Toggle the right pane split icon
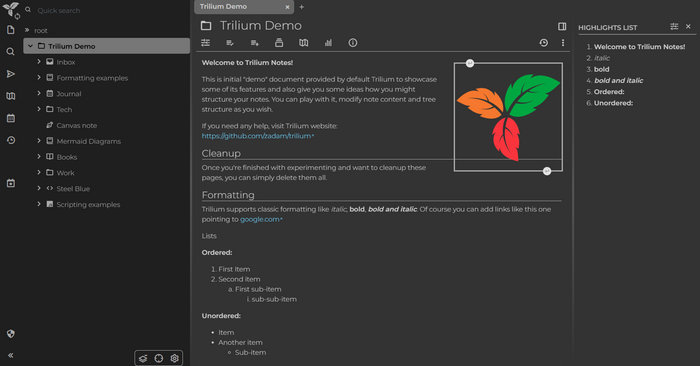This screenshot has width=700, height=366. pos(562,26)
